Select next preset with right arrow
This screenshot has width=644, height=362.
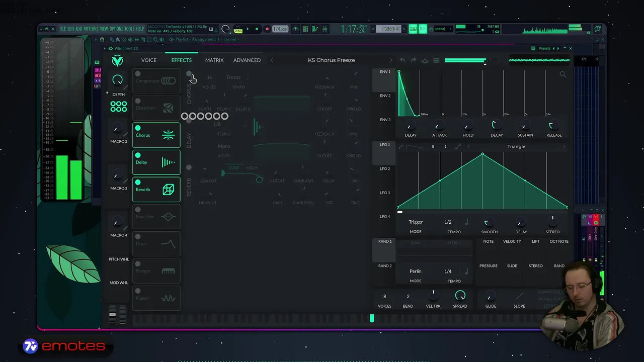(x=391, y=60)
